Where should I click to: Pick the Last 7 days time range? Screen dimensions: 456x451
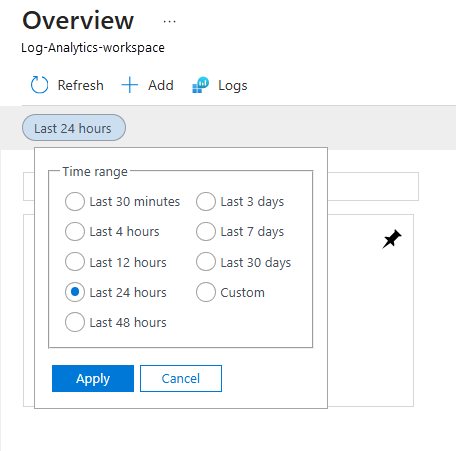pos(206,231)
